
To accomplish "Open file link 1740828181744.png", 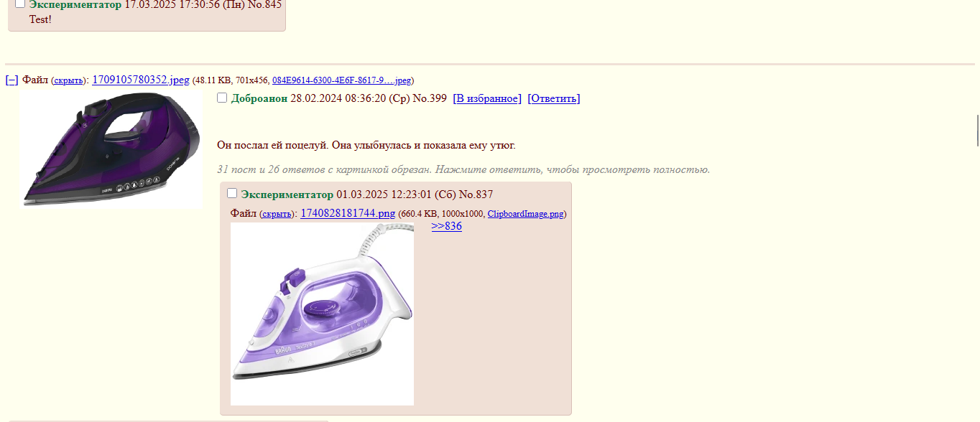I will click(x=348, y=213).
